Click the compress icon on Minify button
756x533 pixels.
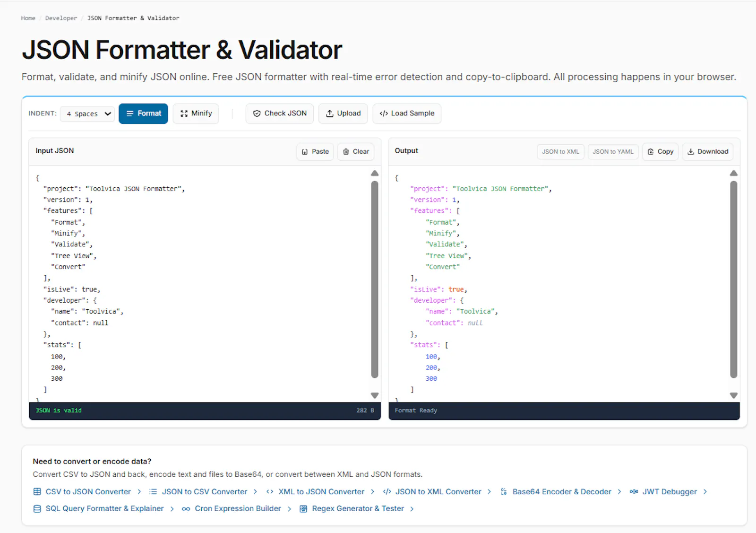coord(184,114)
